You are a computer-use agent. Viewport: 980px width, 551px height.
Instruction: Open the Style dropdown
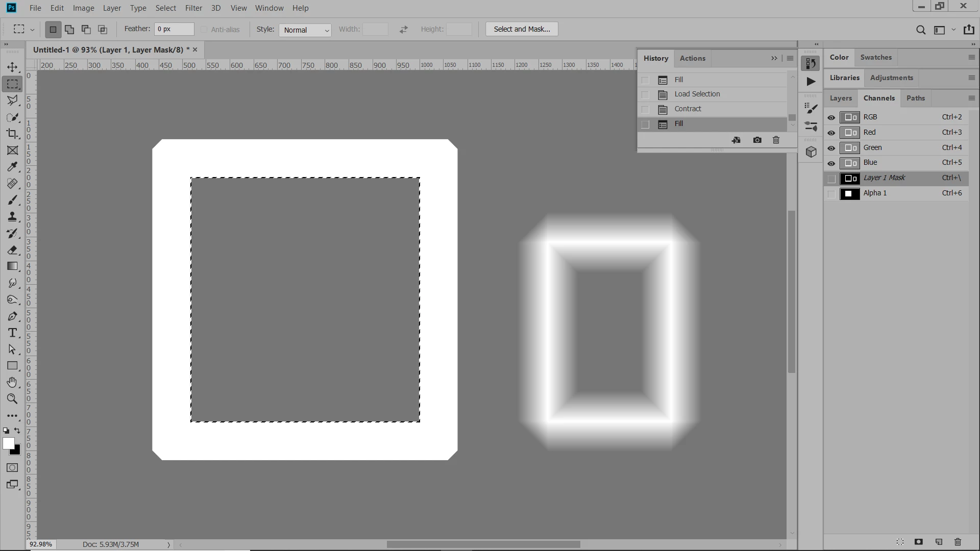tap(305, 30)
